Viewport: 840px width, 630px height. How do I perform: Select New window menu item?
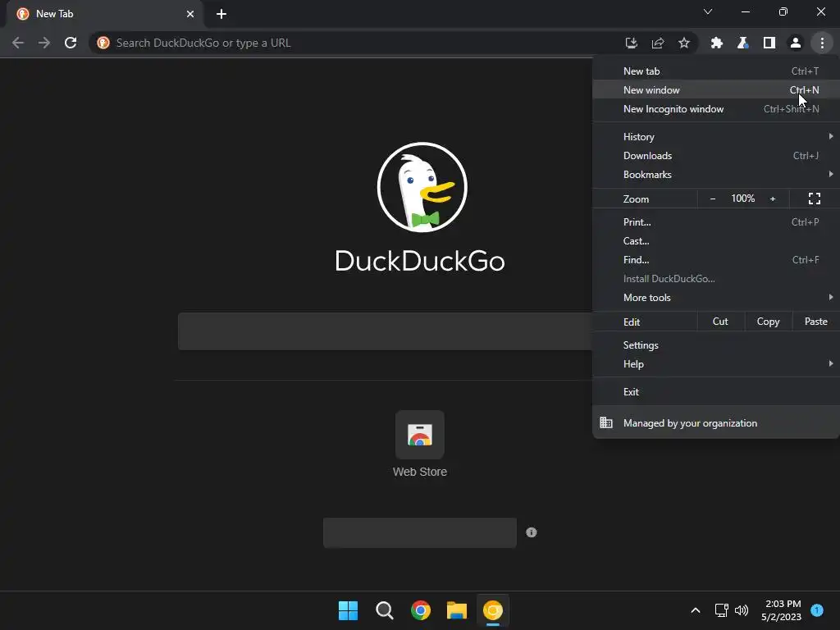(x=715, y=90)
